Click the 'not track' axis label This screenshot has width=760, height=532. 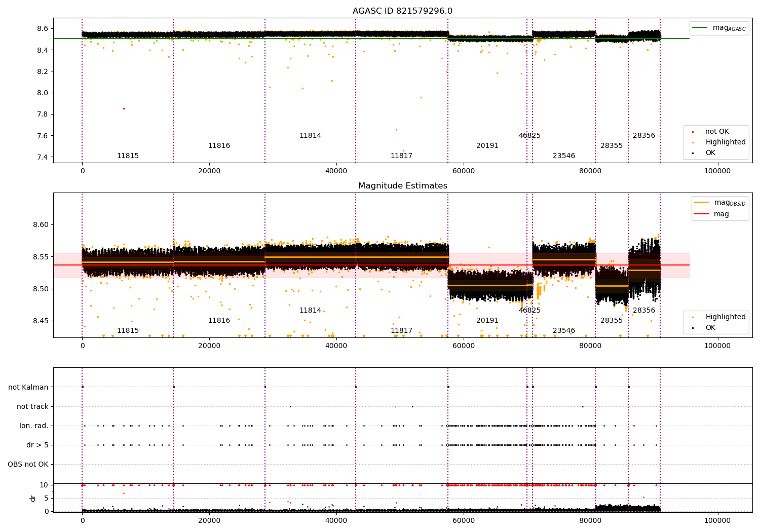32,406
